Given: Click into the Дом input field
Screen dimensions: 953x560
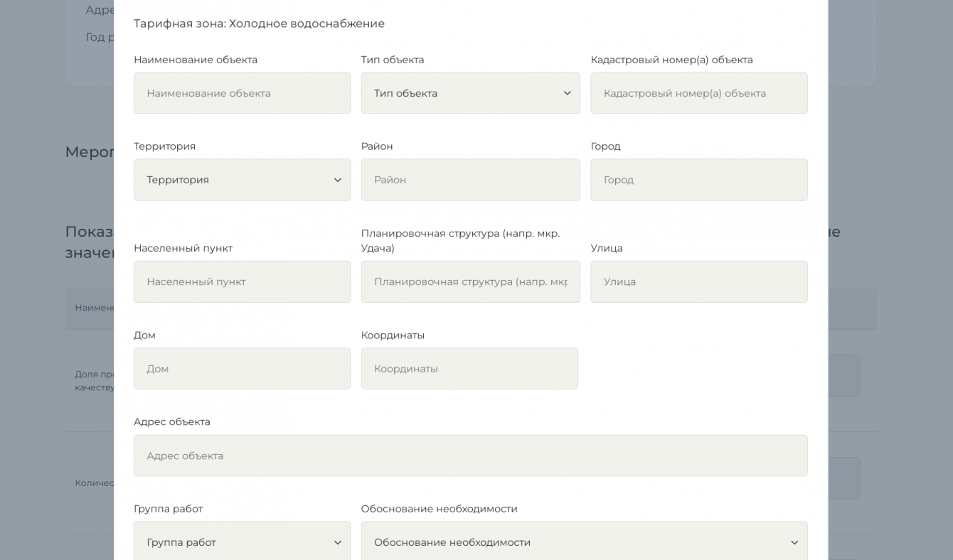Looking at the screenshot, I should [242, 369].
